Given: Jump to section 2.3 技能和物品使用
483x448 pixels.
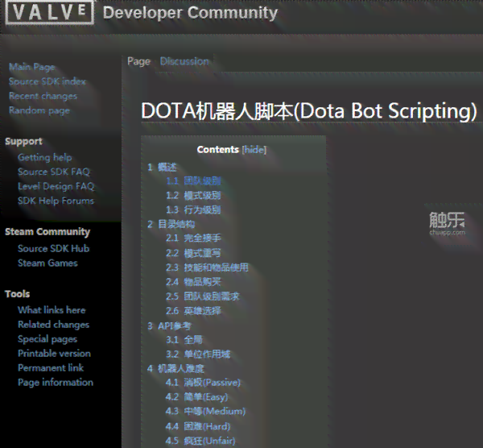Looking at the screenshot, I should (x=208, y=268).
